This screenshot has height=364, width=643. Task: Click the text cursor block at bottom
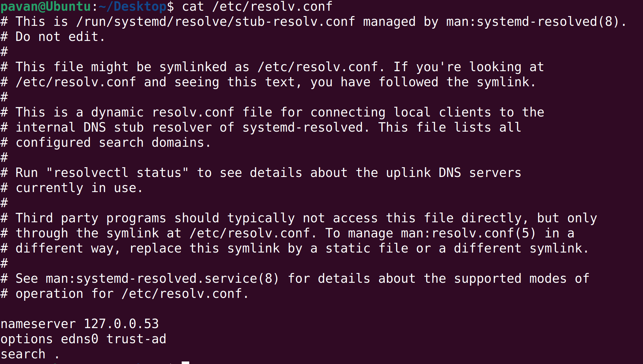[185, 363]
